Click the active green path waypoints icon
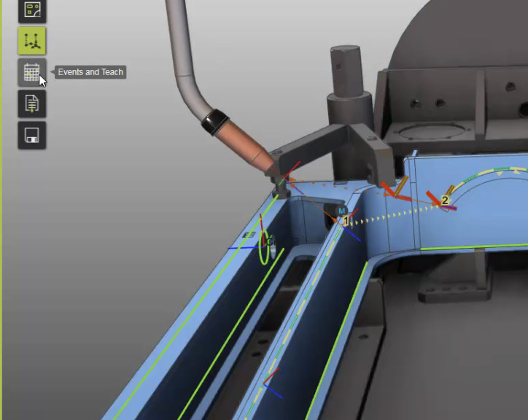The height and width of the screenshot is (420, 528). pos(31,42)
